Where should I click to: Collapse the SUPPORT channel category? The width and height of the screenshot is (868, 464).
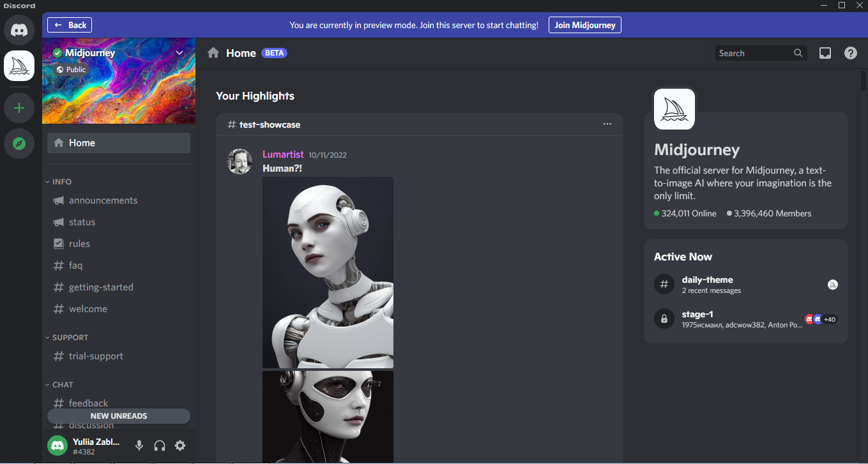(x=66, y=338)
